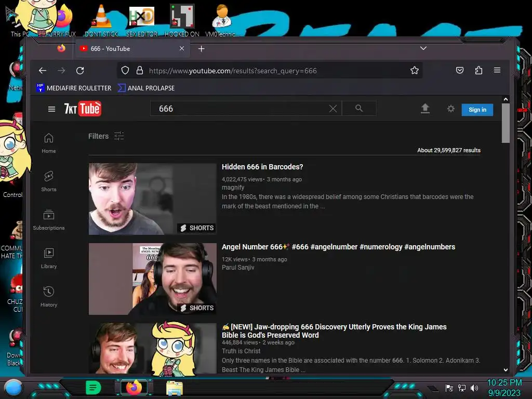The image size is (532, 399).
Task: Click the URL address bar
Action: coord(270,71)
